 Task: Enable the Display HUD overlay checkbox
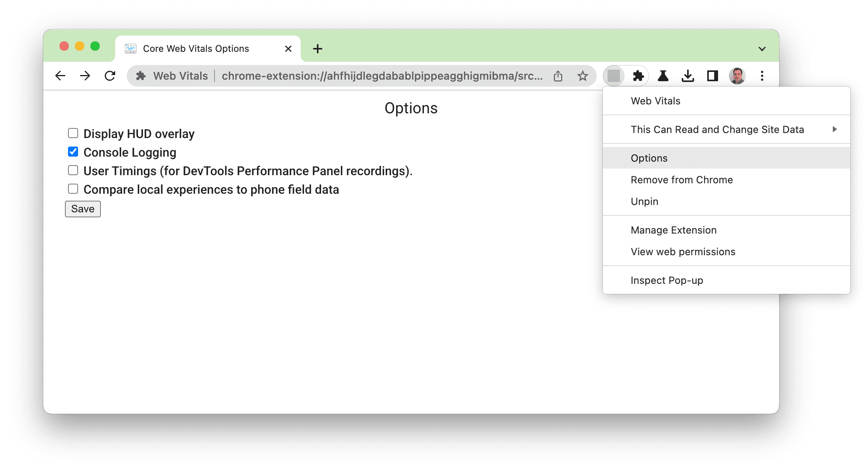pos(72,133)
